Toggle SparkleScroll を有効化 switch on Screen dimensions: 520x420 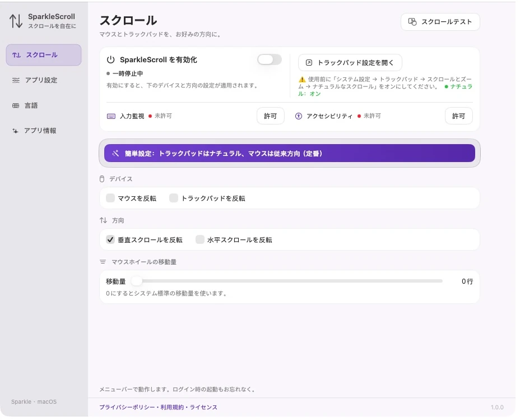(x=270, y=59)
